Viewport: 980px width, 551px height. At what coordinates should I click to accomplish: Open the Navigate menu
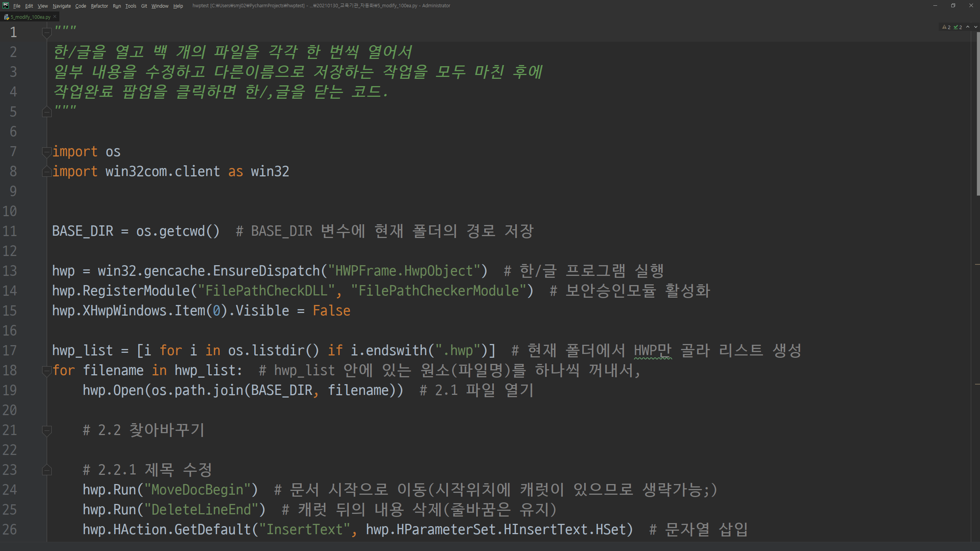62,6
